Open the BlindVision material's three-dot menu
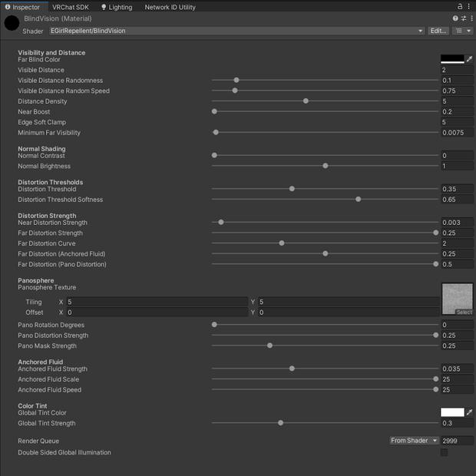This screenshot has height=476, width=476. point(471,18)
